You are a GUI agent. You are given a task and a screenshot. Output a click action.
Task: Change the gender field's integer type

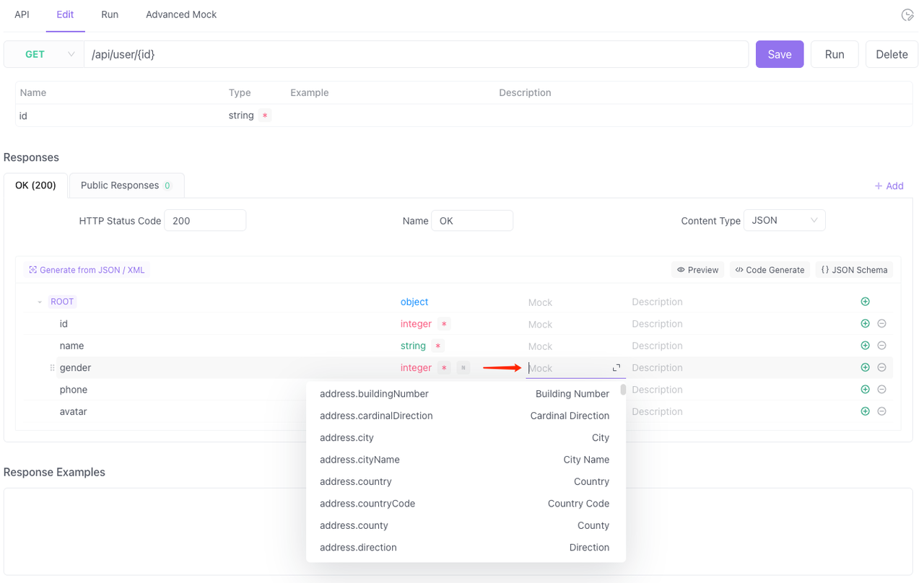tap(416, 368)
